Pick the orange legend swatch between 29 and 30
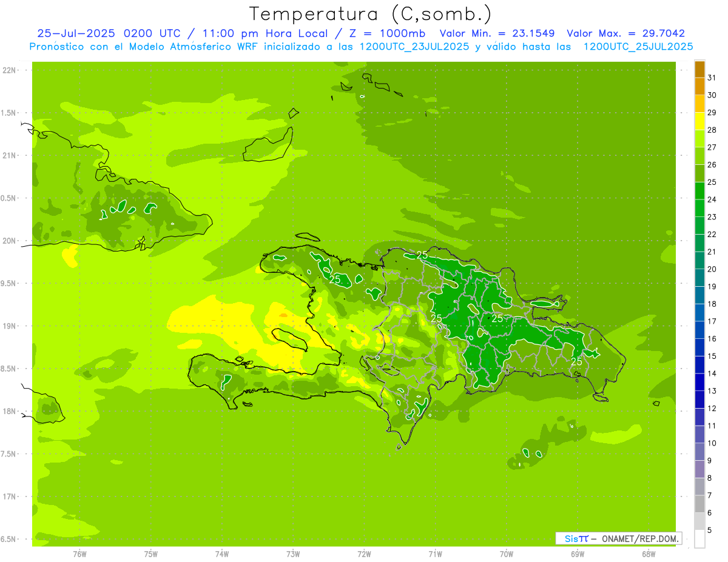The width and height of the screenshot is (728, 562). 699,104
